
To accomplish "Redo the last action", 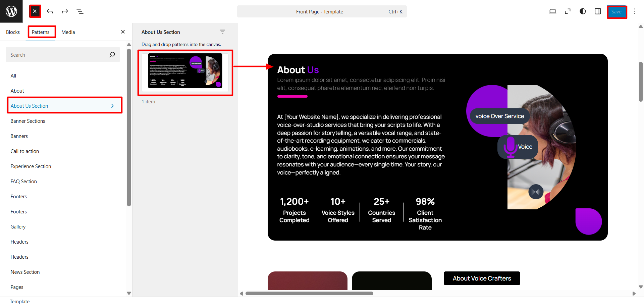I will point(65,11).
